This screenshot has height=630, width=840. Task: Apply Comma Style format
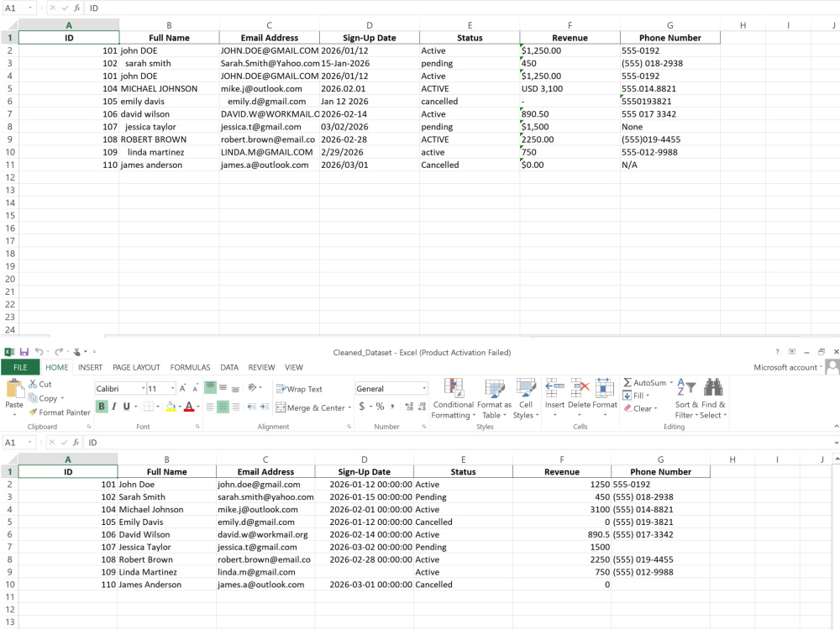click(392, 407)
